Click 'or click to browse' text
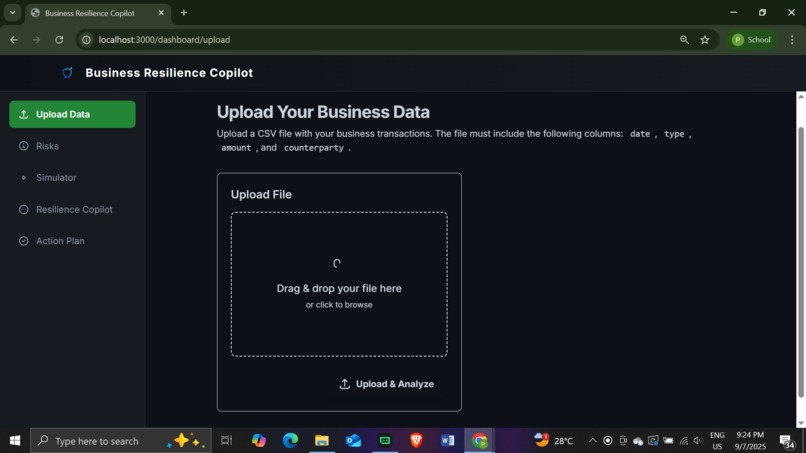The height and width of the screenshot is (453, 806). 339,305
